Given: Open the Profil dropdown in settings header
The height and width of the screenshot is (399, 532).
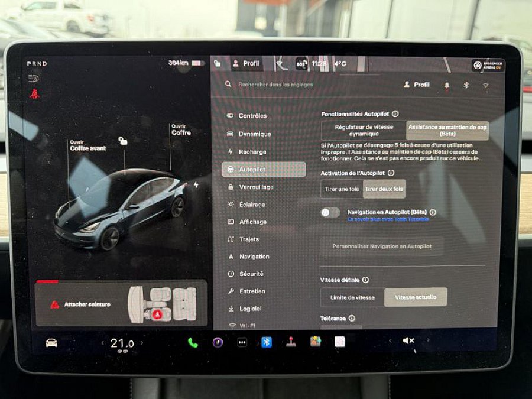Looking at the screenshot, I should (x=417, y=85).
